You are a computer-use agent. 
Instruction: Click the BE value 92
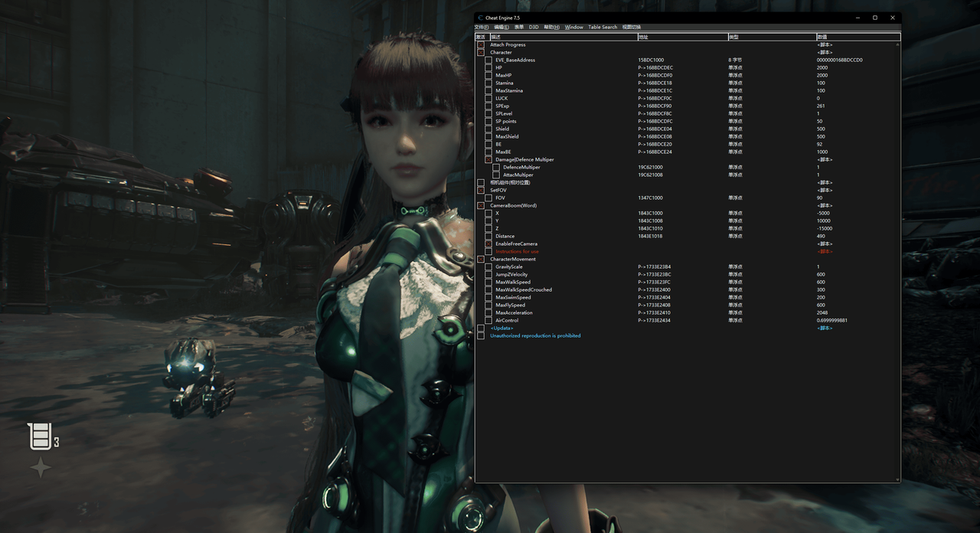820,144
